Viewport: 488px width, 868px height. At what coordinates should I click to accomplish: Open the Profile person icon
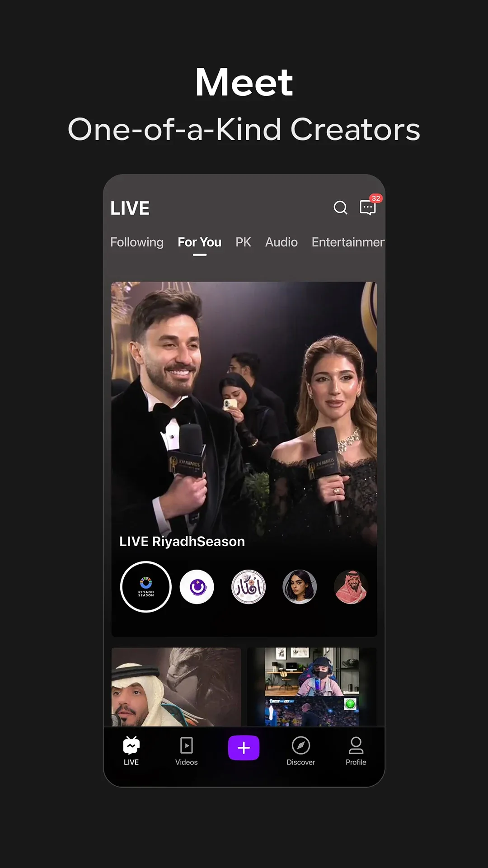356,751
